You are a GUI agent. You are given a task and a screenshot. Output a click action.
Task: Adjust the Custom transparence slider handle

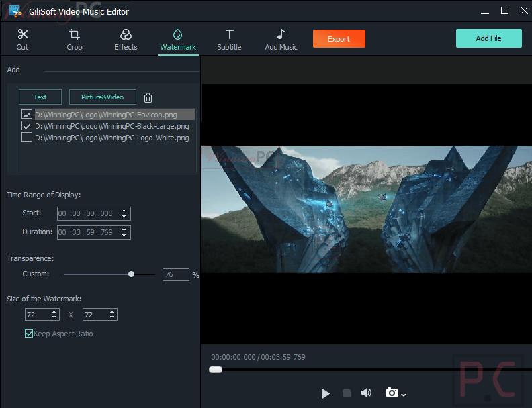pyautogui.click(x=132, y=274)
